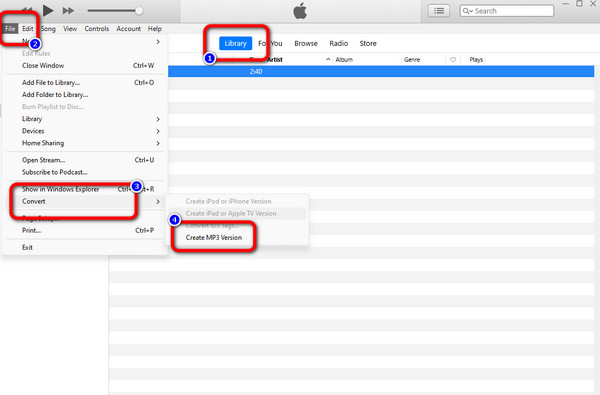Open the list view icon button
The height and width of the screenshot is (395, 600).
(x=439, y=11)
